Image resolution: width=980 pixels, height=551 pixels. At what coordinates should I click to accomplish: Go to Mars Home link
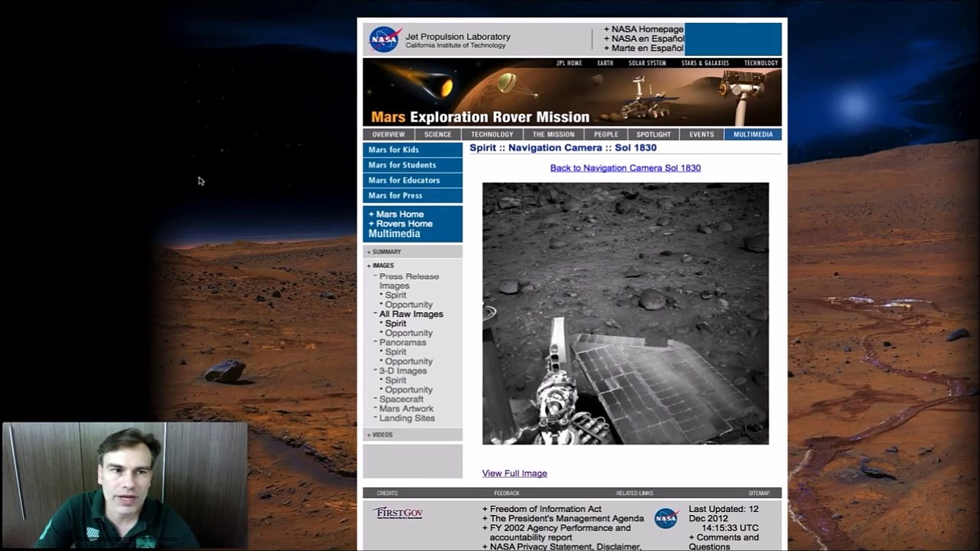click(x=397, y=214)
